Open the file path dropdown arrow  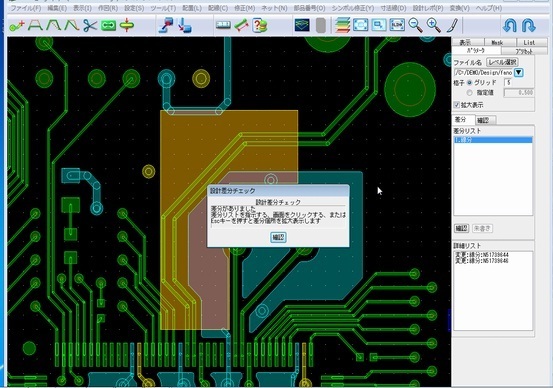518,73
